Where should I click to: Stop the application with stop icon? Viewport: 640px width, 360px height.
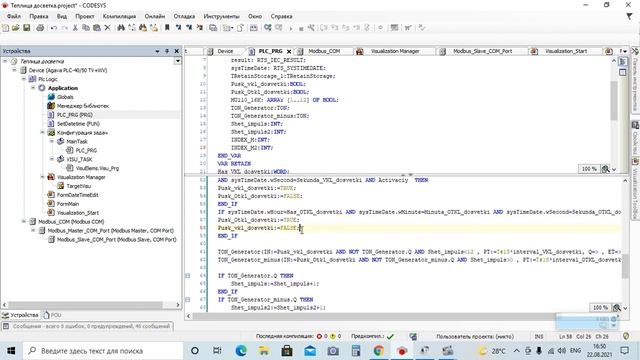click(x=301, y=28)
